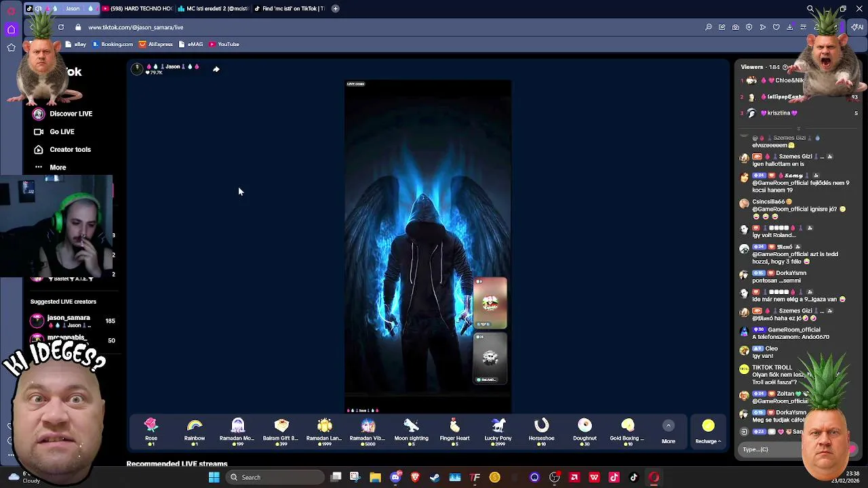868x488 pixels.
Task: Click Go LIVE in the sidebar
Action: pyautogui.click(x=54, y=131)
